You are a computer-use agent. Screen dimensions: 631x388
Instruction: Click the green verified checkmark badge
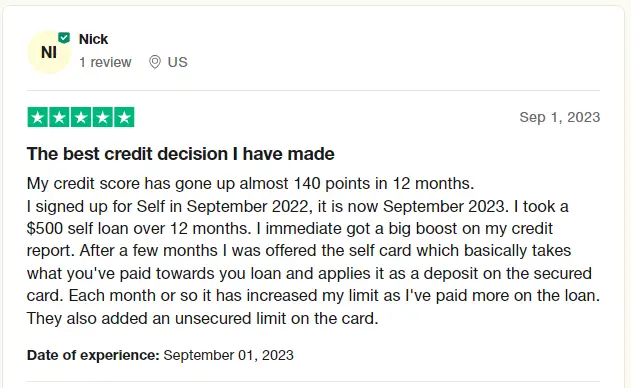64,38
